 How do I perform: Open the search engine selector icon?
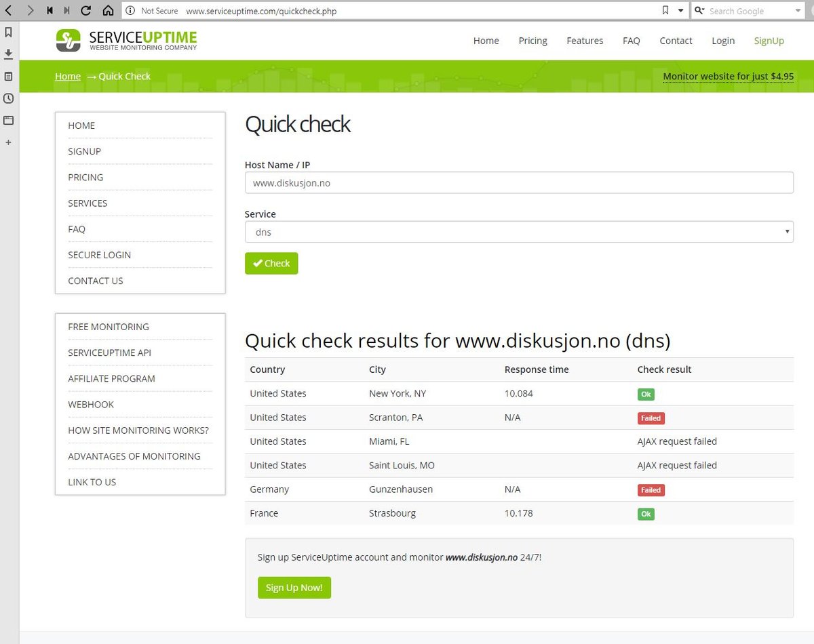700,11
